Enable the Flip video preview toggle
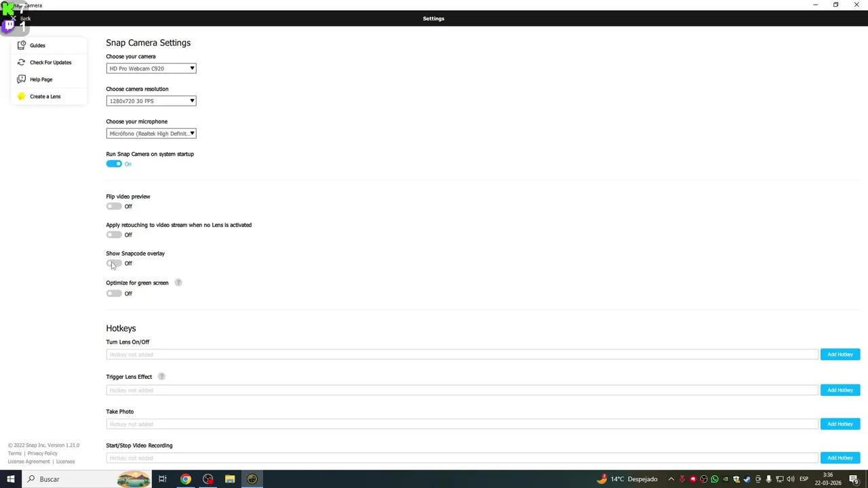The width and height of the screenshot is (868, 488). (114, 206)
